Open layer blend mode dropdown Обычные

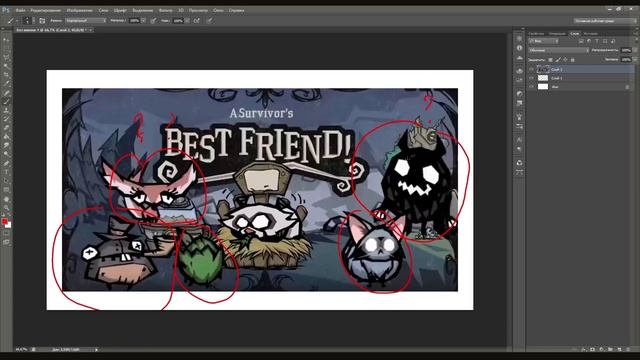(558, 50)
